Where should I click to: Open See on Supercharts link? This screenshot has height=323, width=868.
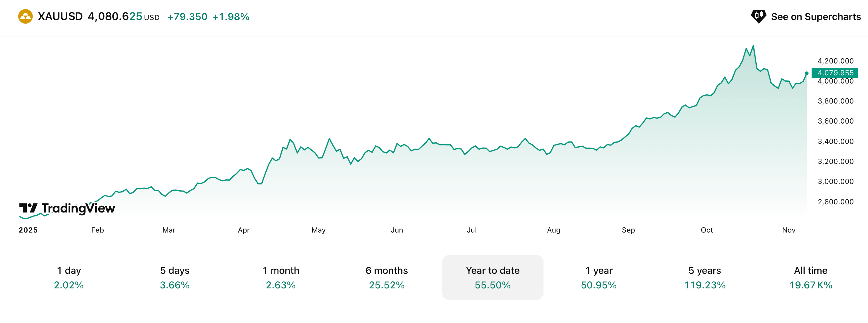[816, 16]
